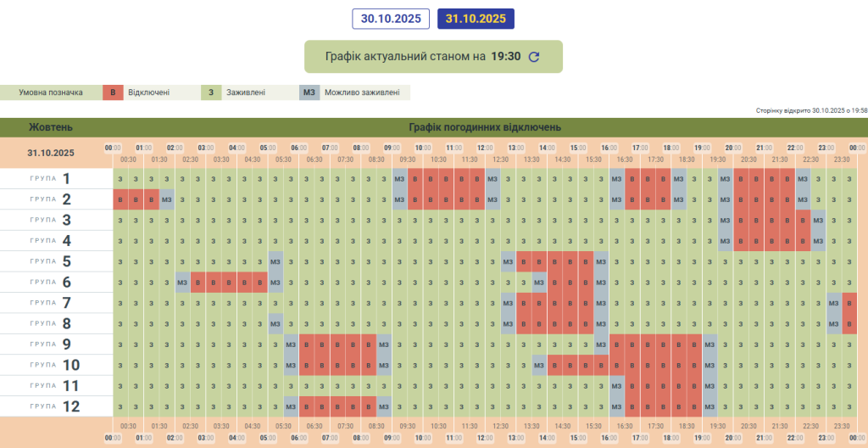Image resolution: width=868 pixels, height=448 pixels.
Task: Click the 'Заживлені' legend label
Action: tap(245, 92)
